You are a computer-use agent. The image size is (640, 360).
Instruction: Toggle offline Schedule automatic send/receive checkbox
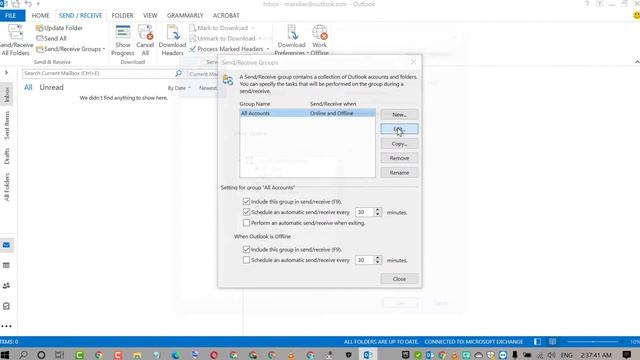tap(246, 260)
